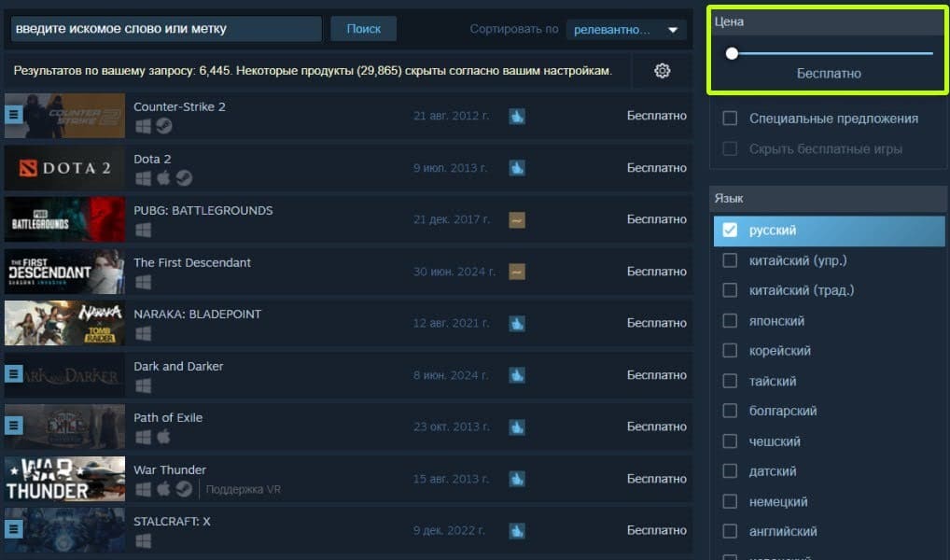Screen dimensions: 950x560
Task: Click the thumbs-up review icon for Dota 2
Action: tap(517, 168)
